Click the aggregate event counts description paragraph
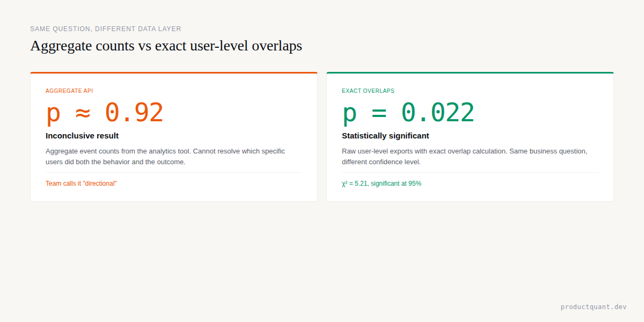The image size is (644, 322). pos(165,156)
